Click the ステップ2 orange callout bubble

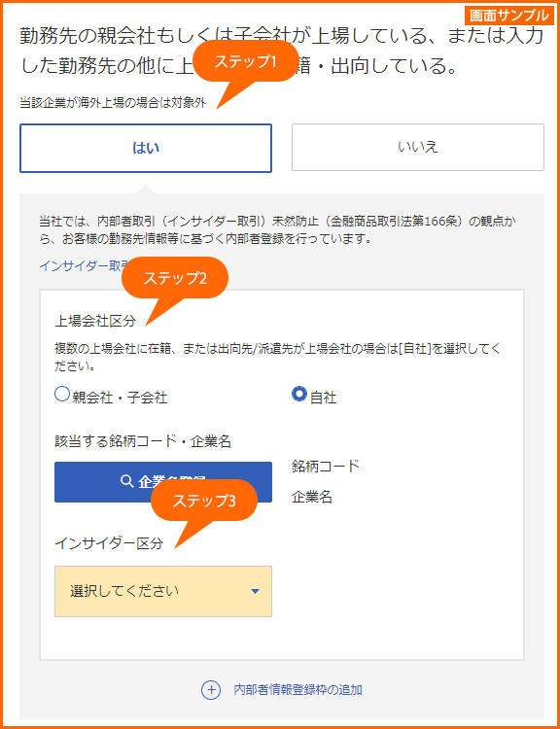click(175, 278)
